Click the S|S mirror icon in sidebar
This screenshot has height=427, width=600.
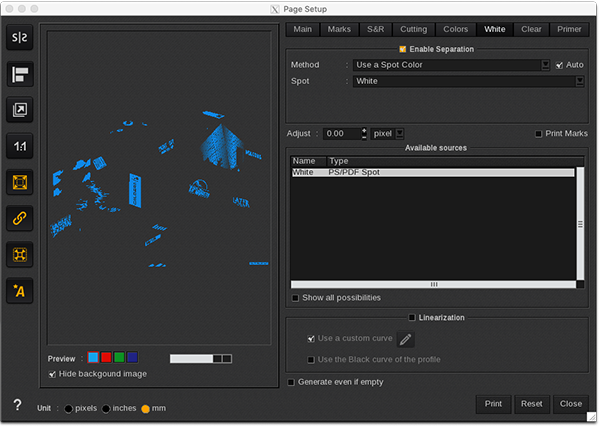pyautogui.click(x=20, y=37)
